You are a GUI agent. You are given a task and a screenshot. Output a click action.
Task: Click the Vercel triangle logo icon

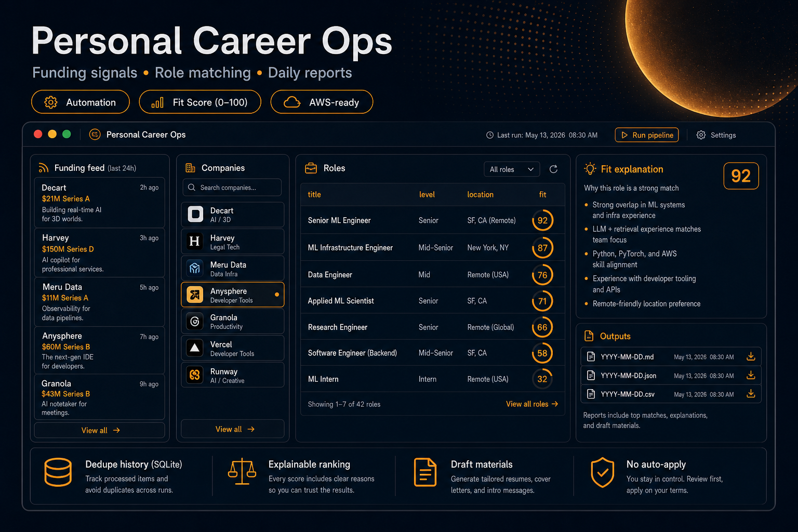pos(195,348)
